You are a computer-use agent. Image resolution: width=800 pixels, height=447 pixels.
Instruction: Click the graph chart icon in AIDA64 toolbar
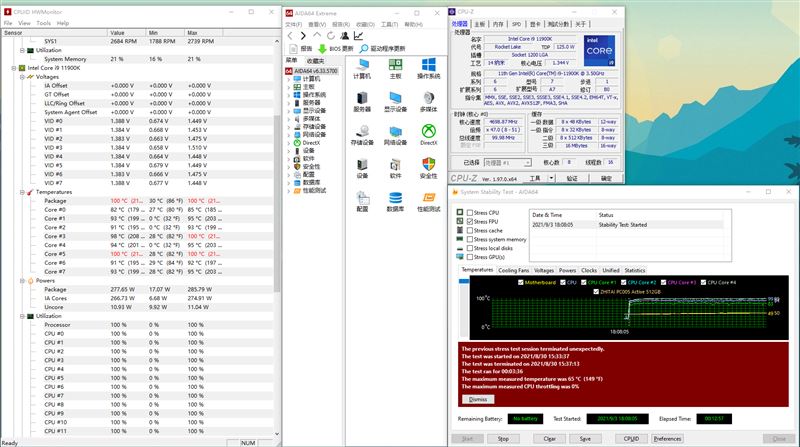[359, 36]
